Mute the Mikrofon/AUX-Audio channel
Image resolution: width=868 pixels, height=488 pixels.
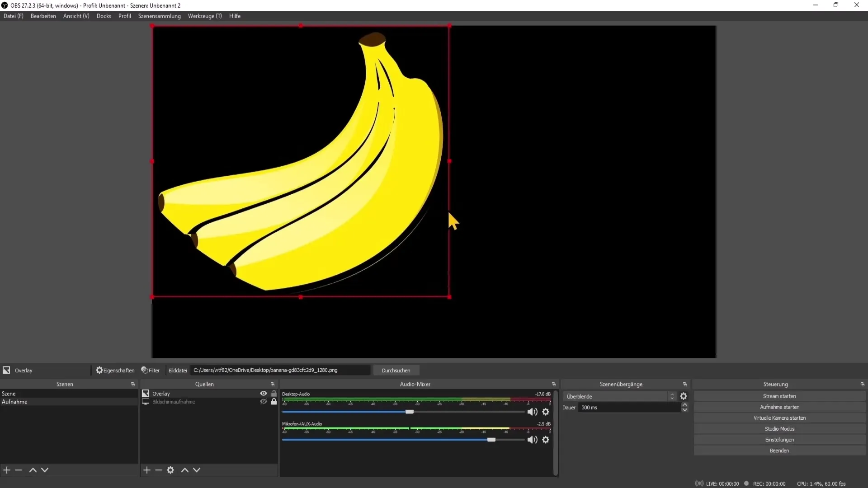(x=533, y=440)
